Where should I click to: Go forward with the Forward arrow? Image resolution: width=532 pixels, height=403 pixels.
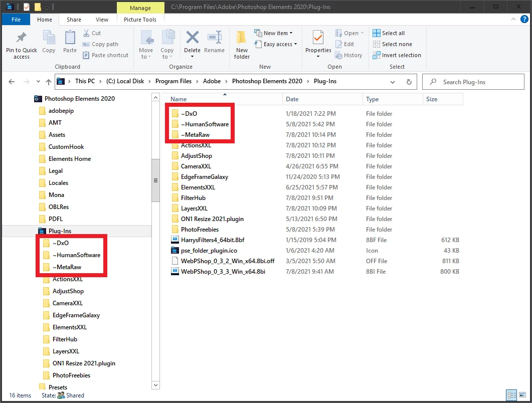pyautogui.click(x=26, y=82)
